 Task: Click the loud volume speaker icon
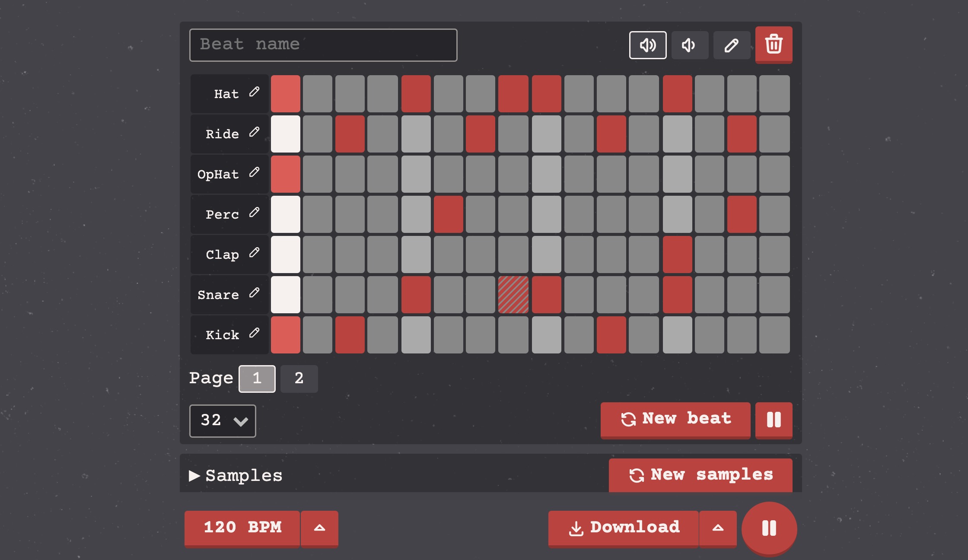(x=647, y=45)
